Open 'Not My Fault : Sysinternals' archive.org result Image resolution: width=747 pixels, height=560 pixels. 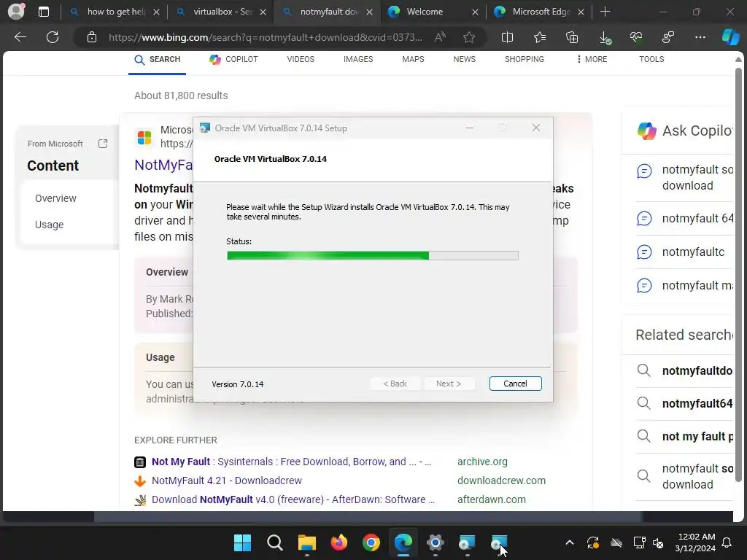point(291,462)
